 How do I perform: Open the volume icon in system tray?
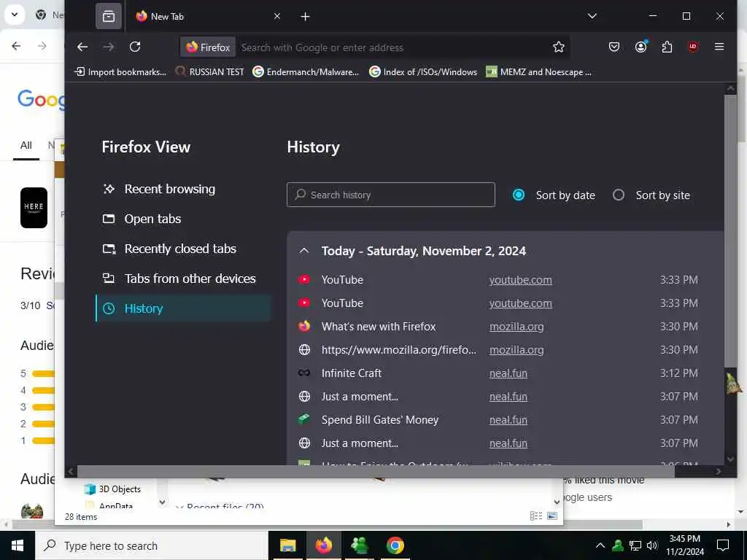(x=652, y=545)
